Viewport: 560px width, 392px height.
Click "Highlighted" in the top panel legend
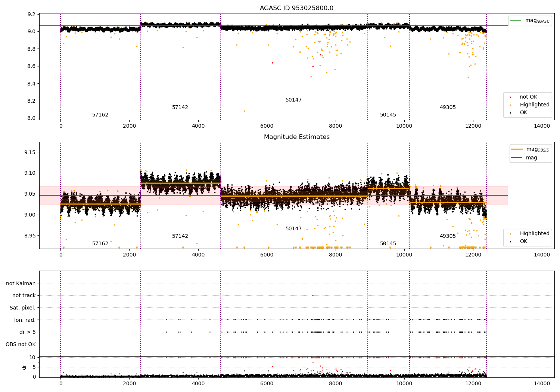point(535,105)
